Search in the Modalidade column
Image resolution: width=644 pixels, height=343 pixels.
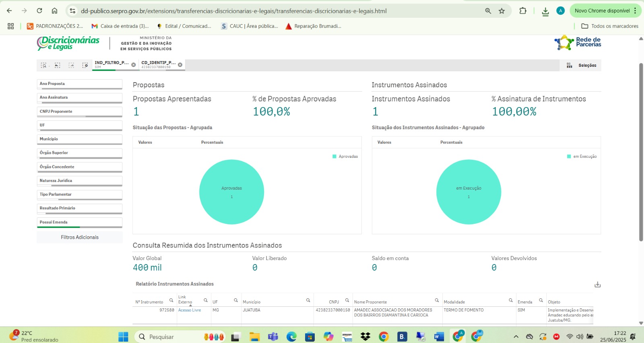(x=510, y=300)
